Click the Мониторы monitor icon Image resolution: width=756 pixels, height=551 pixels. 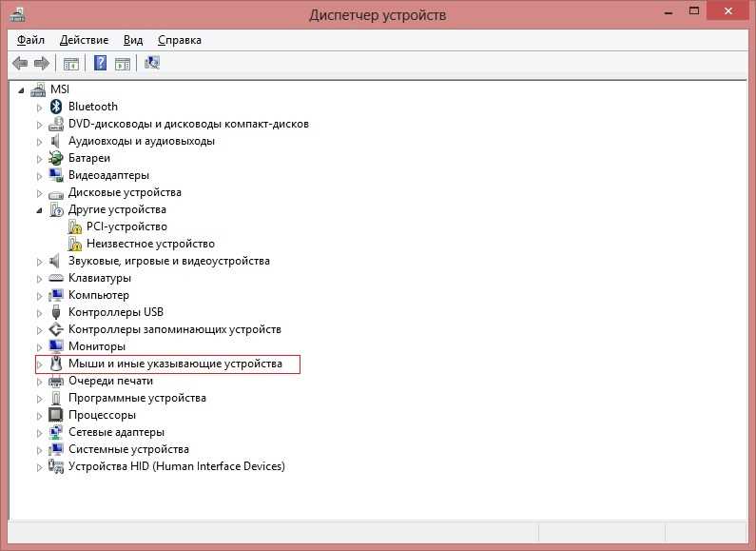[x=56, y=346]
